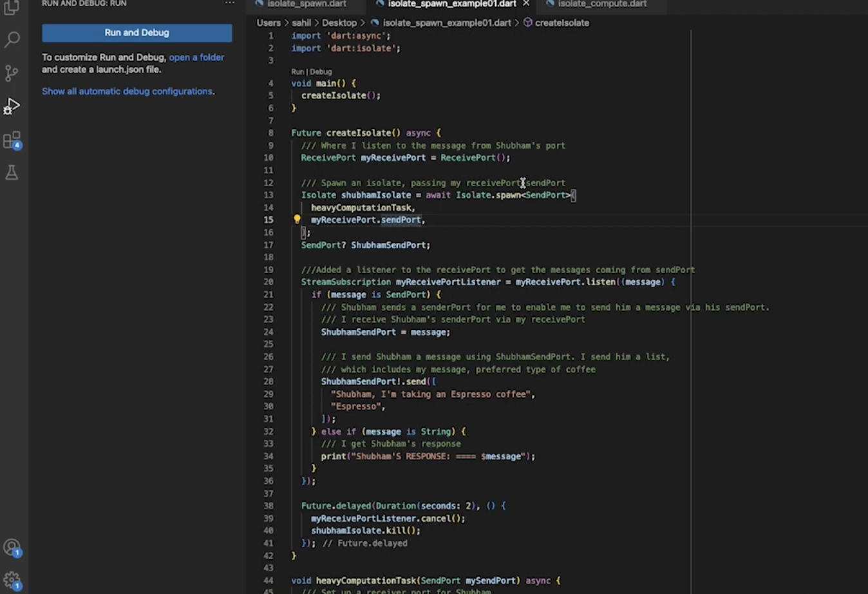Select the Run and Debug view icon

(12, 106)
